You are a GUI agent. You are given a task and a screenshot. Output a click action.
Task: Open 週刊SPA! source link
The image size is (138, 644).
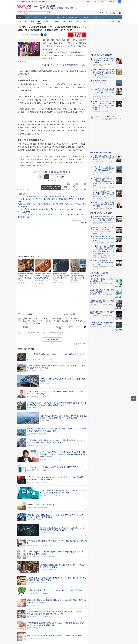point(83,223)
